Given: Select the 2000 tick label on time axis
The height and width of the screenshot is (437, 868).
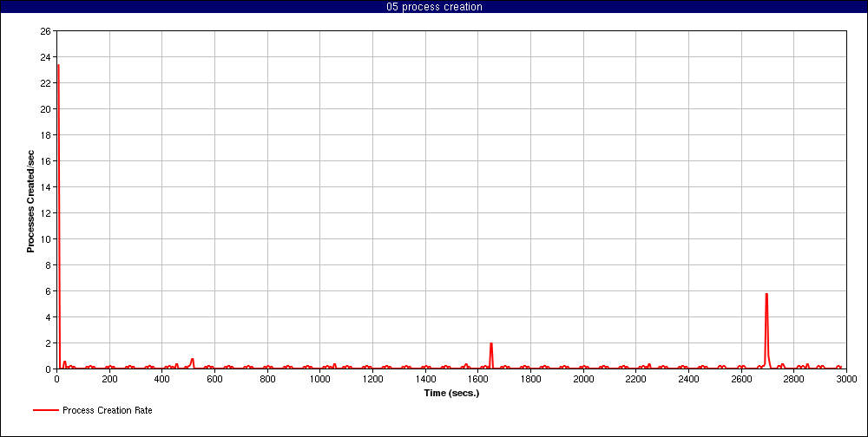Looking at the screenshot, I should click(583, 380).
